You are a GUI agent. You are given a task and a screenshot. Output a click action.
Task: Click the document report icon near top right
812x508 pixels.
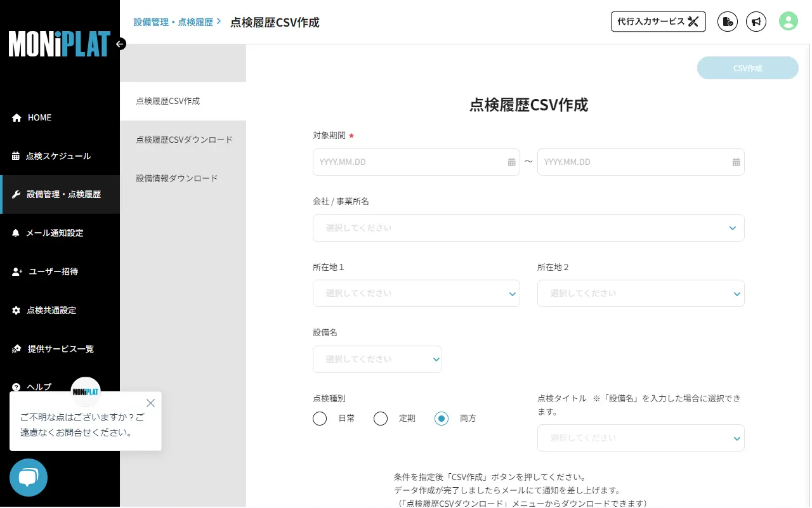click(727, 21)
